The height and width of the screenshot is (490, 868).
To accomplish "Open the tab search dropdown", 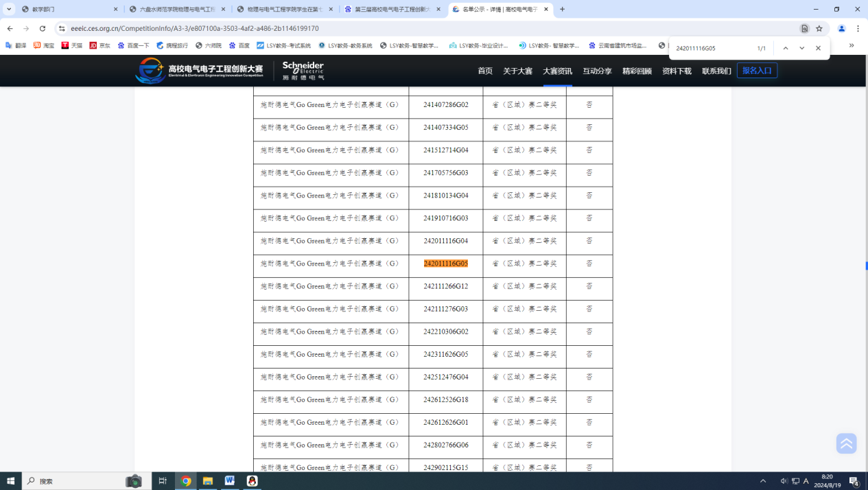I will pyautogui.click(x=10, y=9).
